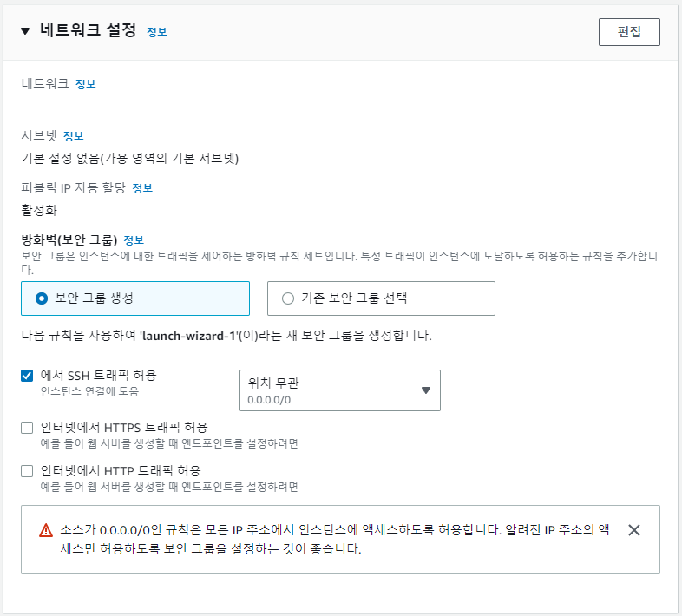Select the 기존 보안 그룹 선택 radio option
This screenshot has height=616, width=682.
[381, 298]
